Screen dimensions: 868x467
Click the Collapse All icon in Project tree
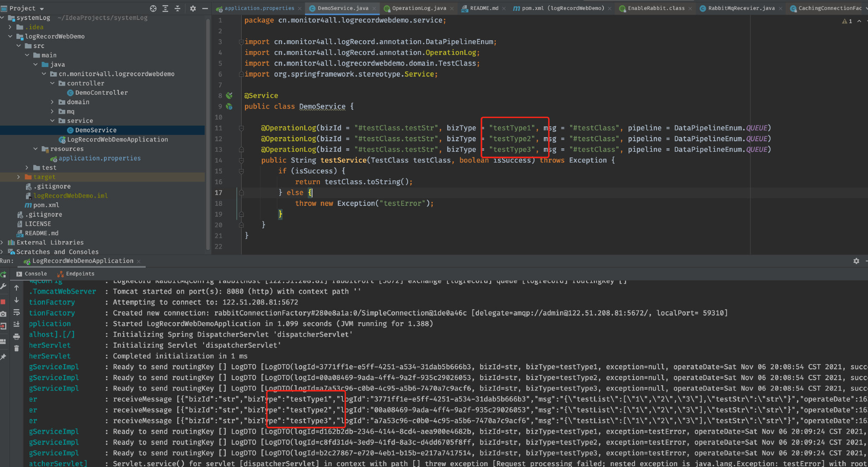pyautogui.click(x=179, y=8)
